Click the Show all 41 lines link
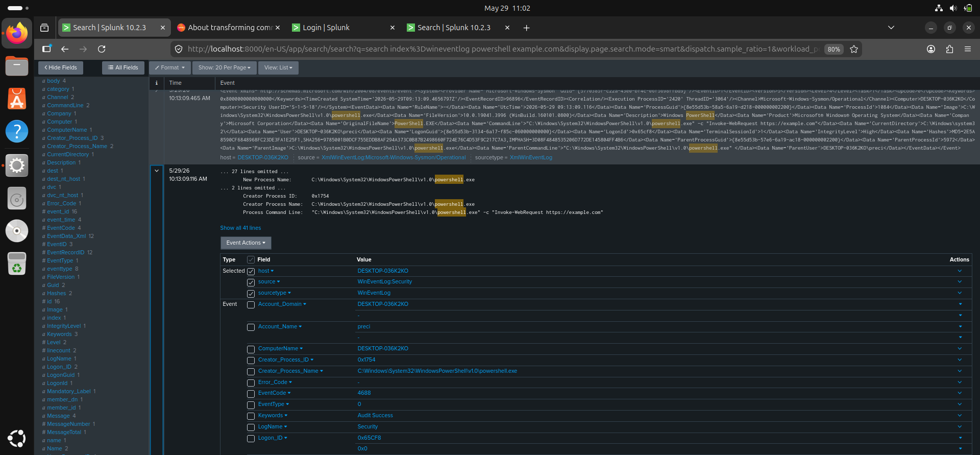Image resolution: width=980 pixels, height=455 pixels. (x=240, y=228)
